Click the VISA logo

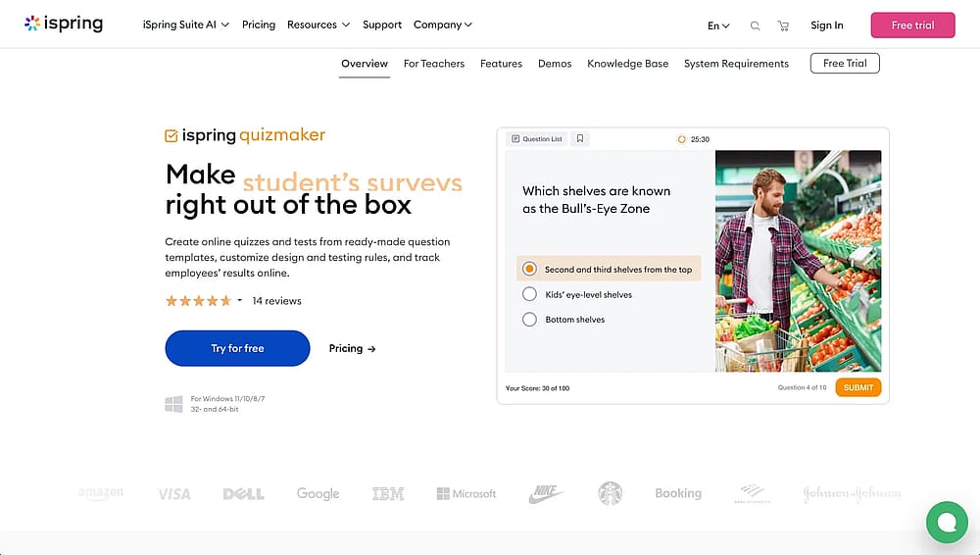coord(174,494)
